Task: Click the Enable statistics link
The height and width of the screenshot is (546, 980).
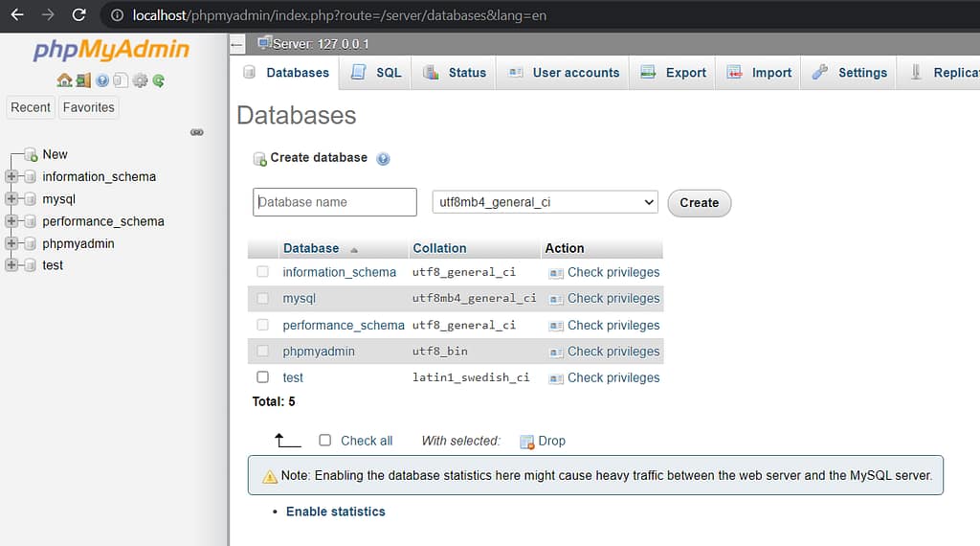Action: coord(335,512)
